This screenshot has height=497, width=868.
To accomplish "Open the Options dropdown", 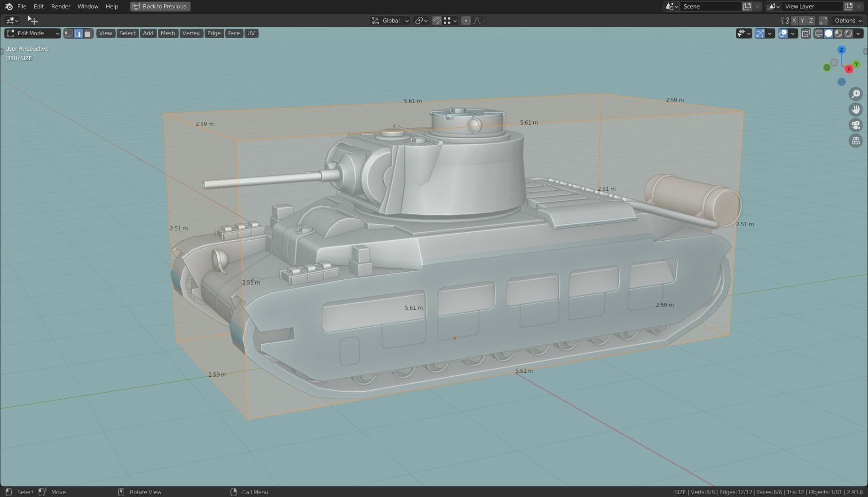I will [x=848, y=20].
